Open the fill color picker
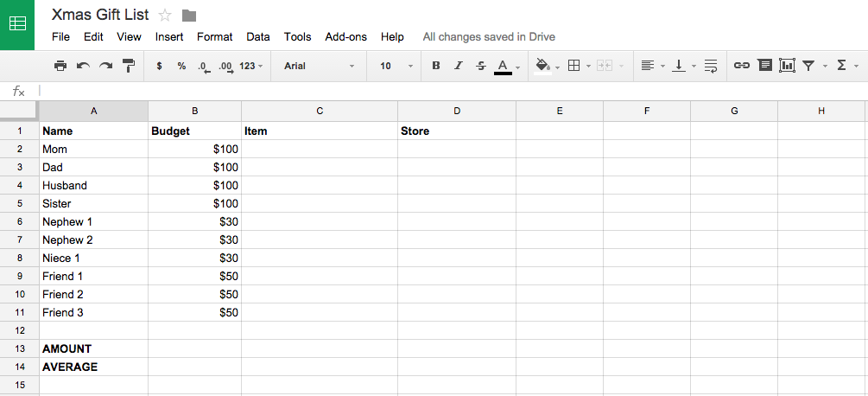This screenshot has height=396, width=868. (544, 66)
